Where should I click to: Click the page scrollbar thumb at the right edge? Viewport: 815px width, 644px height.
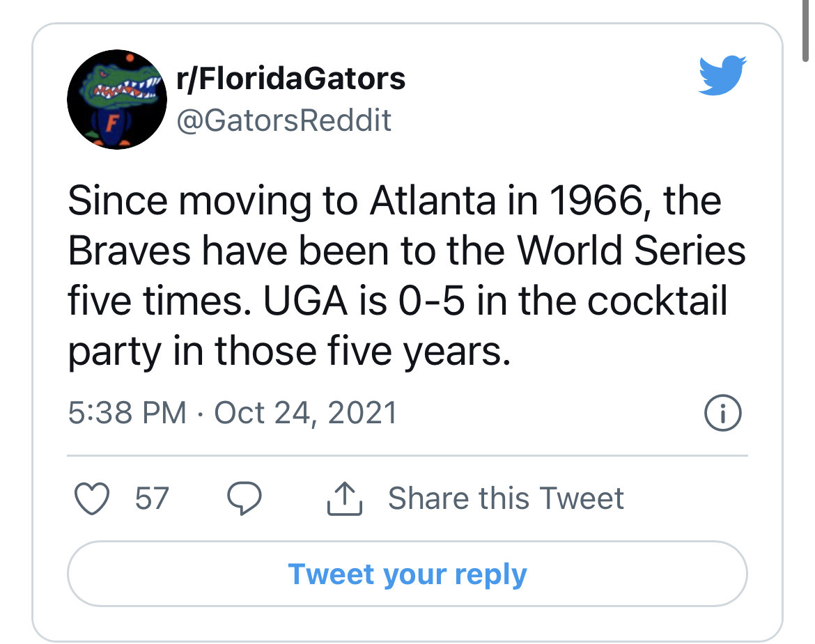[806, 31]
